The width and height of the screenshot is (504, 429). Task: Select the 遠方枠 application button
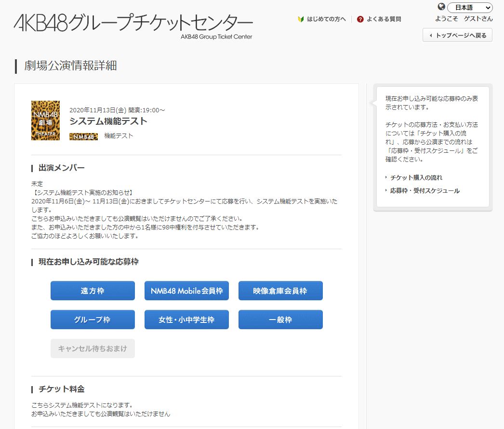[93, 291]
